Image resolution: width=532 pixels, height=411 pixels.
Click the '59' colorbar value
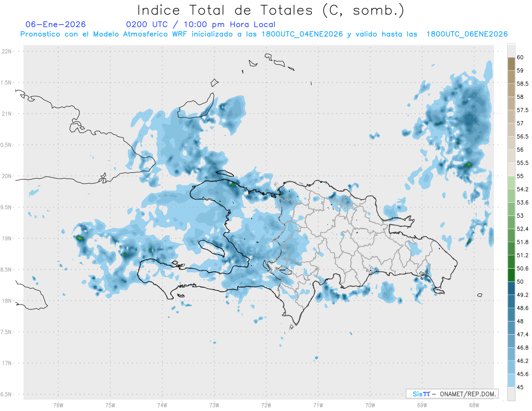tap(520, 70)
